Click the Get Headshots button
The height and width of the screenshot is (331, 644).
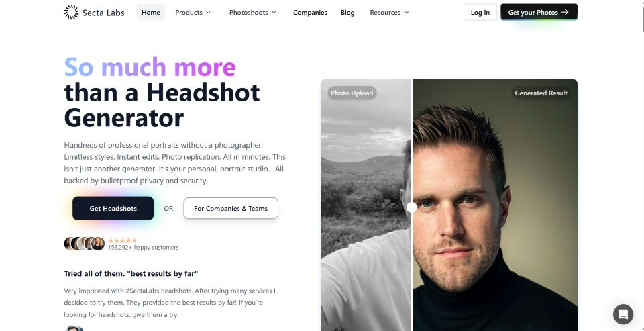click(x=113, y=208)
